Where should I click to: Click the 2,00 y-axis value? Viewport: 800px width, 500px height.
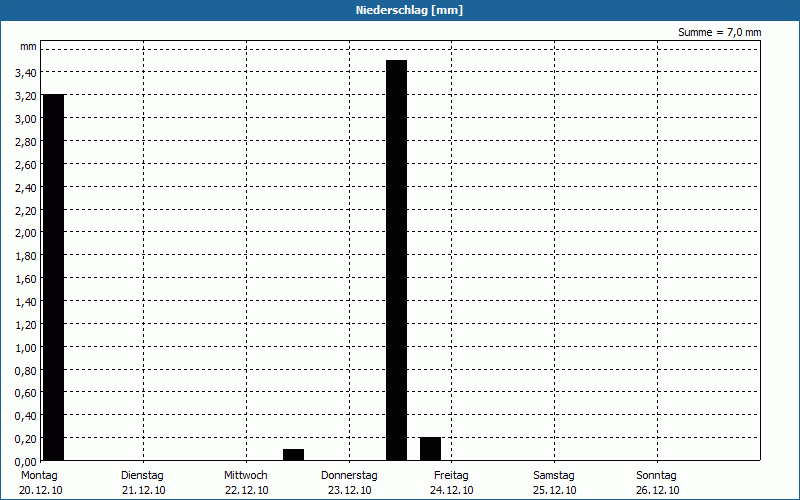[26, 233]
